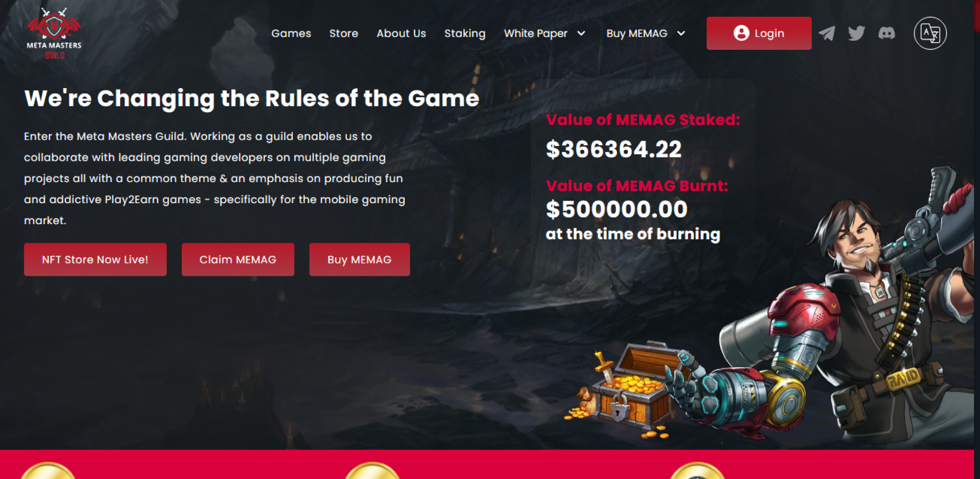This screenshot has width=980, height=479.
Task: Expand the Buy MEMAG dropdown chevron
Action: [x=681, y=33]
